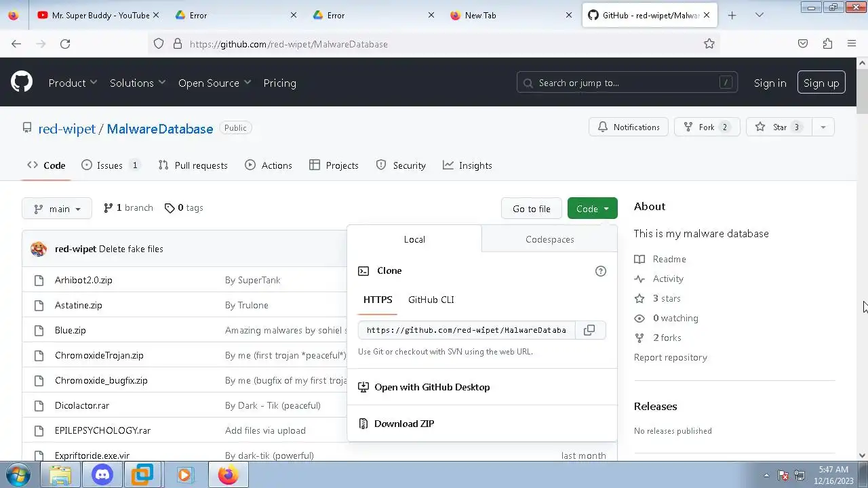This screenshot has height=488, width=868.
Task: Click the Search or jump to field
Action: tap(627, 83)
